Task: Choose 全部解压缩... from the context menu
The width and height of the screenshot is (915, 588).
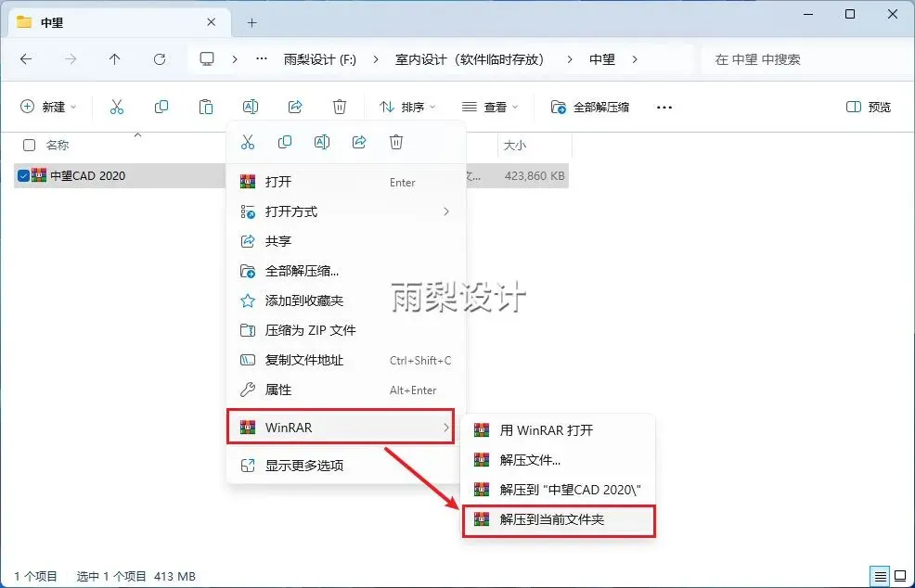Action: [345, 271]
